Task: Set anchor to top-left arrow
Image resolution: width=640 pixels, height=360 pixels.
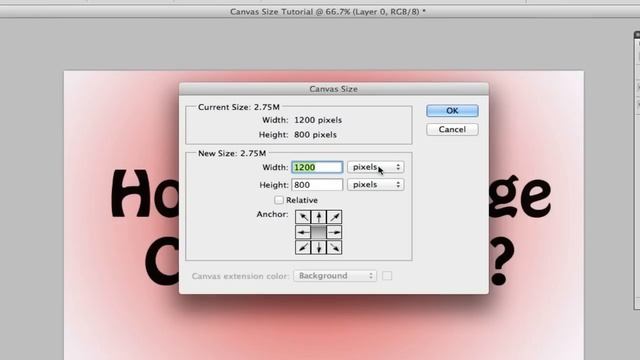Action: coord(303,217)
